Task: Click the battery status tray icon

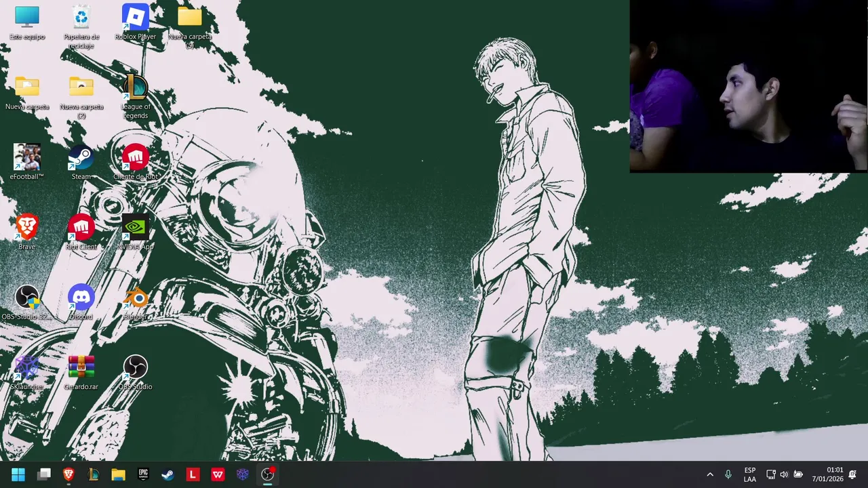Action: pyautogui.click(x=798, y=474)
